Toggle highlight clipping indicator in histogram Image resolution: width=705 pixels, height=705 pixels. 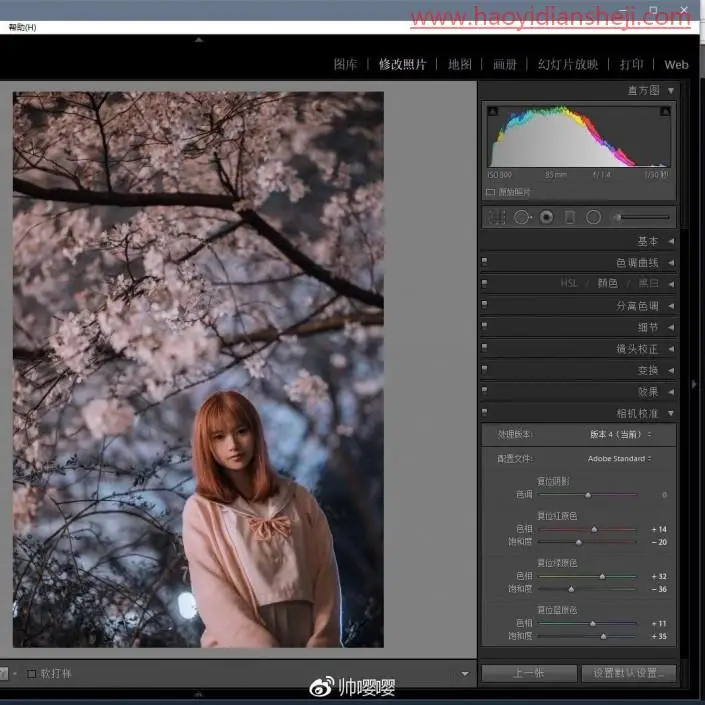click(665, 111)
